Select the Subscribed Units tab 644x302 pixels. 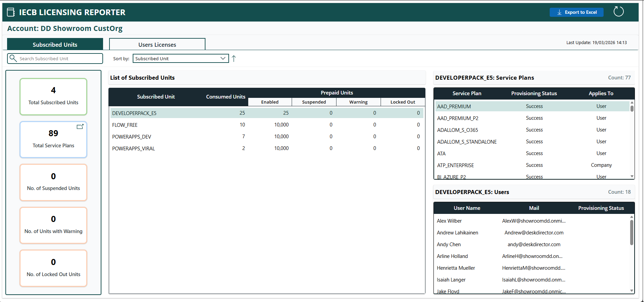55,44
